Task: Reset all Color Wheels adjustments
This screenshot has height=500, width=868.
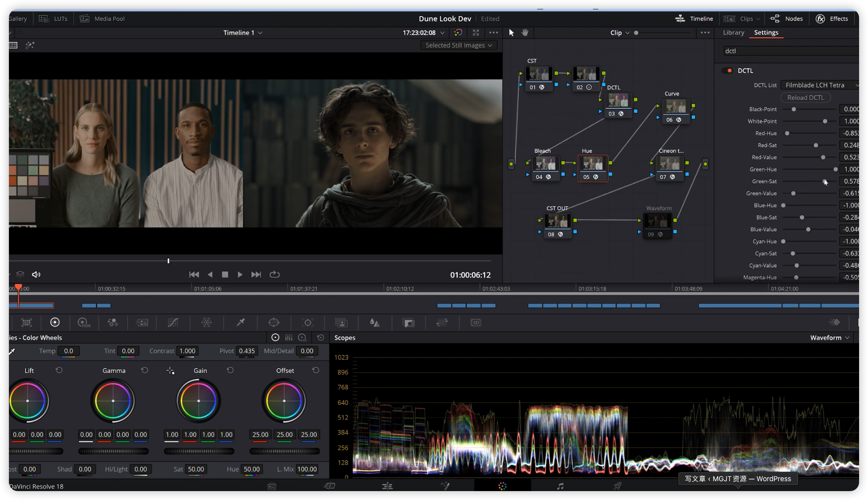Action: [x=321, y=338]
